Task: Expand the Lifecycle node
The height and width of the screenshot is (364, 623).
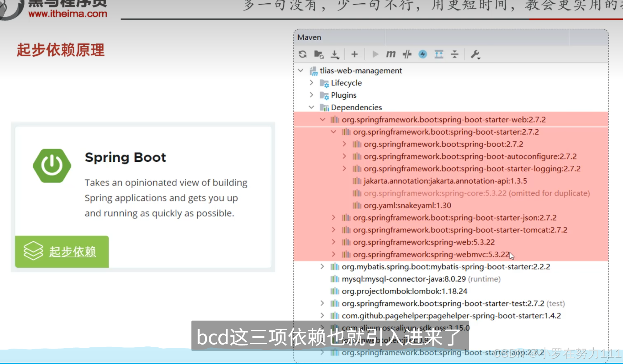Action: coord(311,83)
